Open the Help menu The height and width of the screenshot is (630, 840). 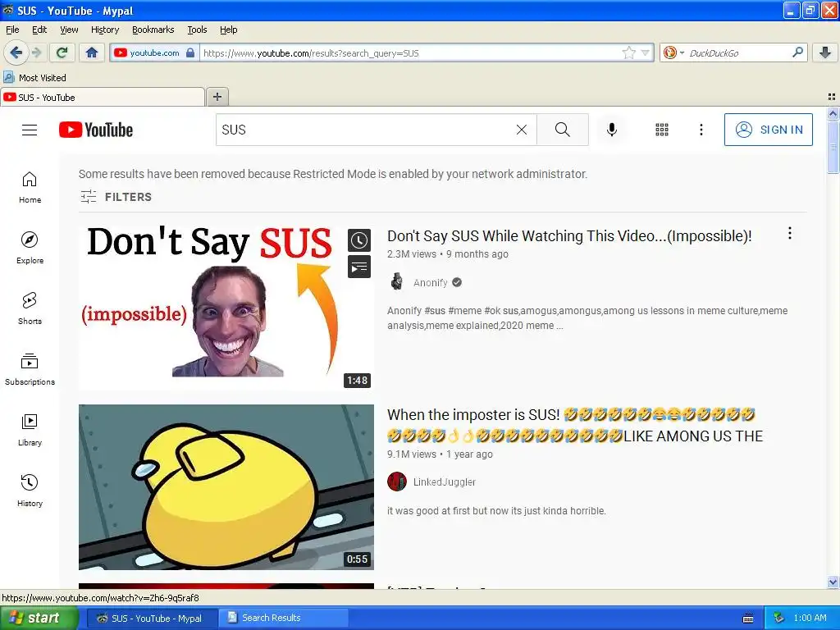[229, 30]
